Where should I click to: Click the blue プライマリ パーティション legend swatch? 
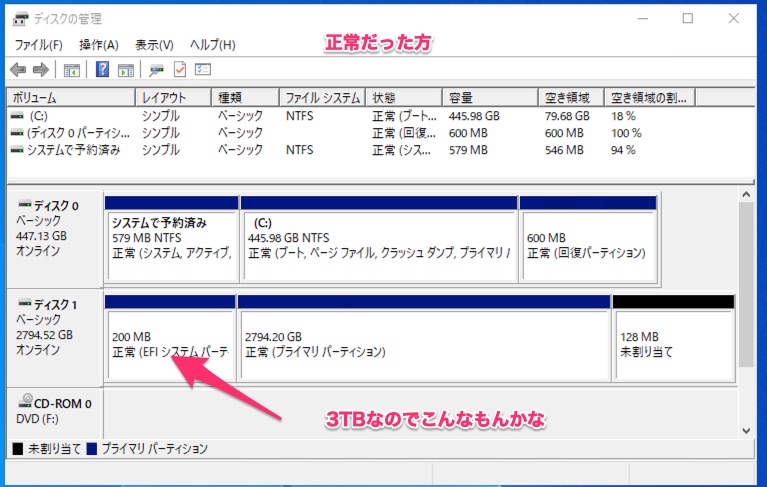point(91,449)
